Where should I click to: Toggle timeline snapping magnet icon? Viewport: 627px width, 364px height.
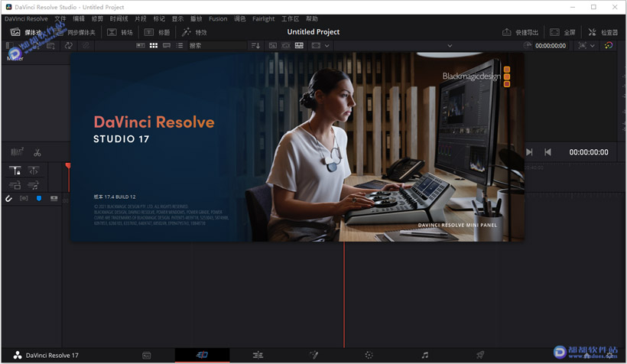tap(8, 198)
